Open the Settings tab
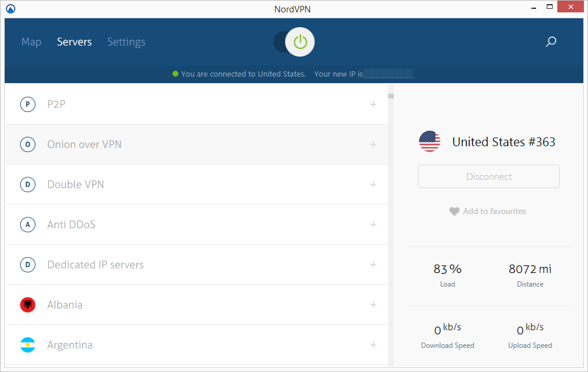This screenshot has height=372, width=588. pyautogui.click(x=126, y=42)
